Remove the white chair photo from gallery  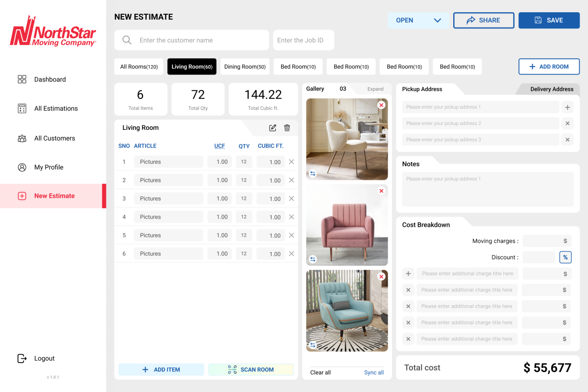coord(381,105)
